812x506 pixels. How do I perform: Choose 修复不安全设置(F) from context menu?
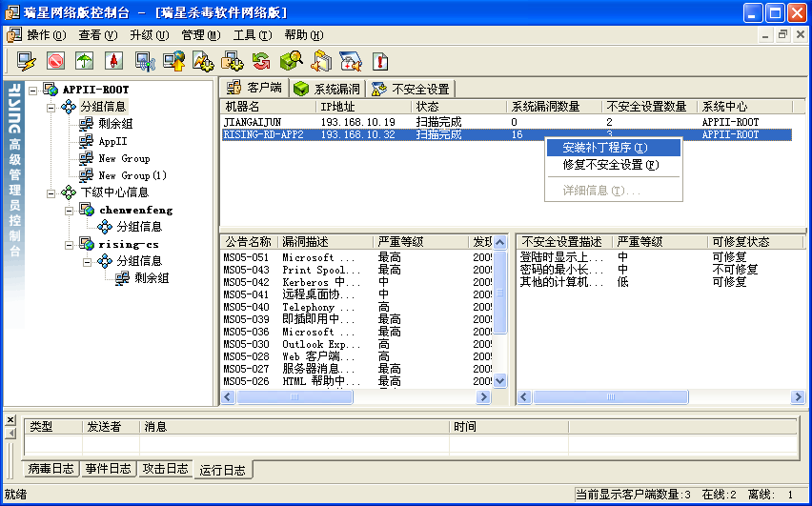pos(614,165)
